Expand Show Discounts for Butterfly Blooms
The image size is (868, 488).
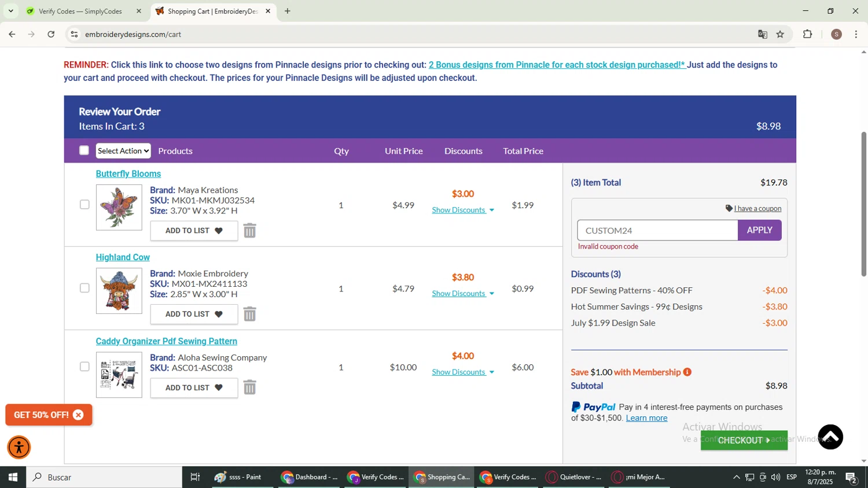point(463,210)
